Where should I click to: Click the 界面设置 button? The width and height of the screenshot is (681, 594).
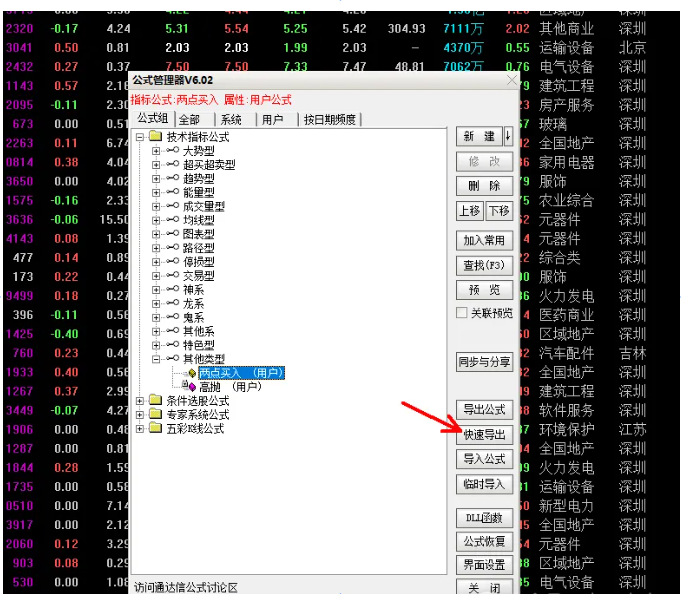(484, 565)
